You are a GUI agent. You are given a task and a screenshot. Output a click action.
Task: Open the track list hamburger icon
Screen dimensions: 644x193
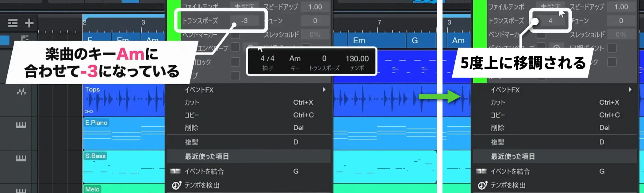pos(13,23)
